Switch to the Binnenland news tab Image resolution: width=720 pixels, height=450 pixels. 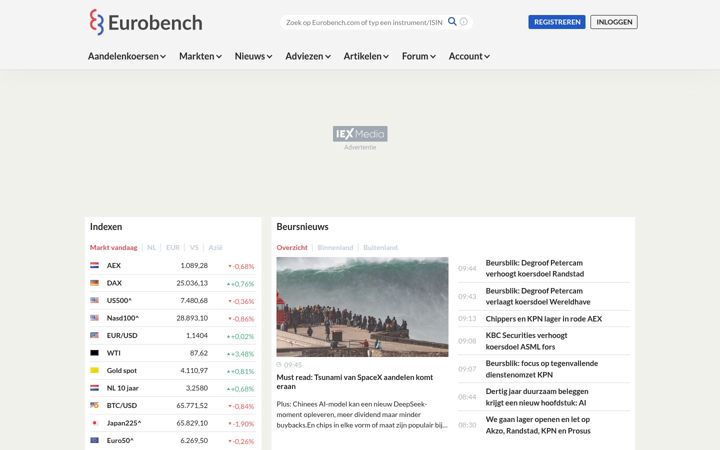(335, 248)
